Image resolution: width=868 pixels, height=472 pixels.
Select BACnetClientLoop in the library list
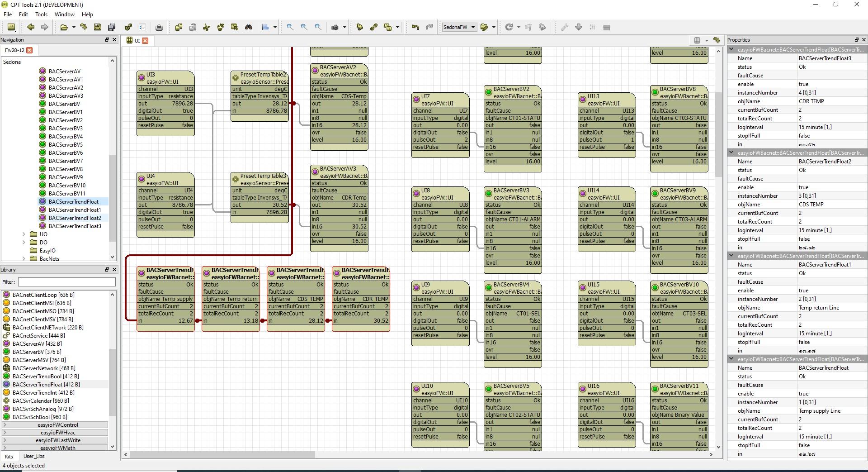pyautogui.click(x=43, y=295)
